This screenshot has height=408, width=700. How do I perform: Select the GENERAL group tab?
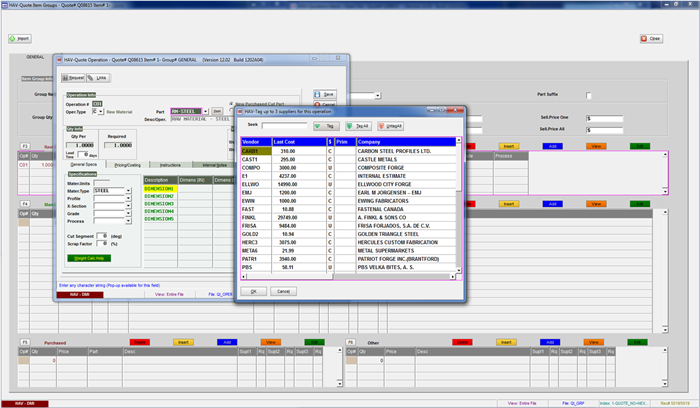coord(35,57)
